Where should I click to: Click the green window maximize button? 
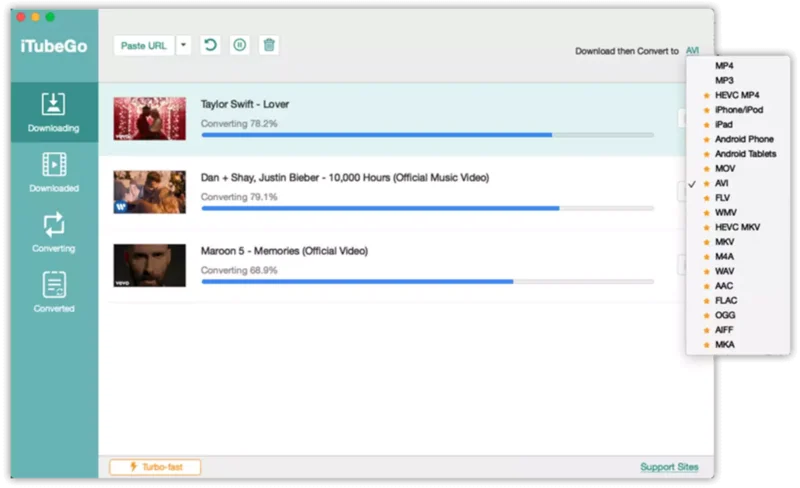[x=50, y=17]
